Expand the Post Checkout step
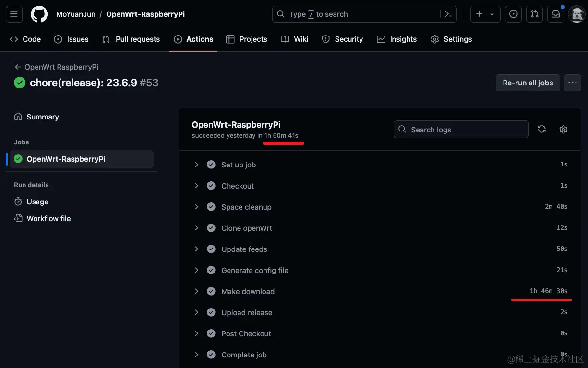Viewport: 588px width, 368px height. coord(196,333)
